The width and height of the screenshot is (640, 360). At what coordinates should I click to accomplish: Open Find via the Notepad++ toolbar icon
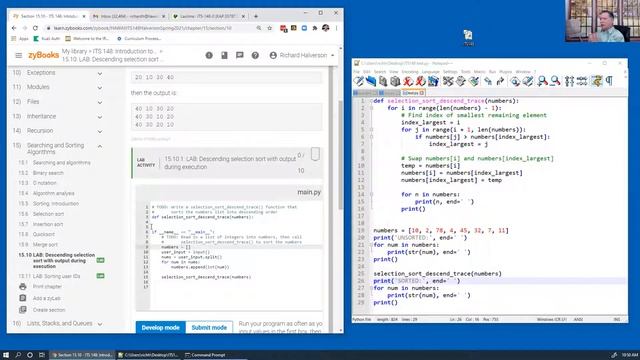(515, 81)
